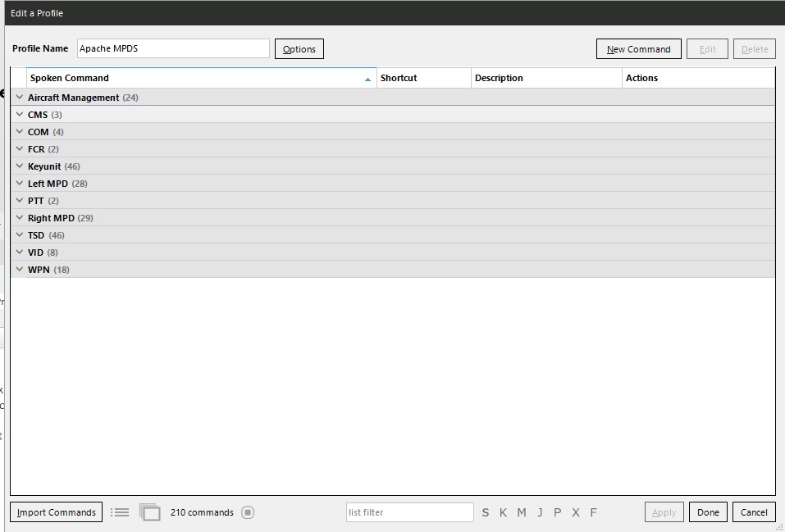Sort by the Shortcut column header
The height and width of the screenshot is (532, 785).
(x=423, y=78)
